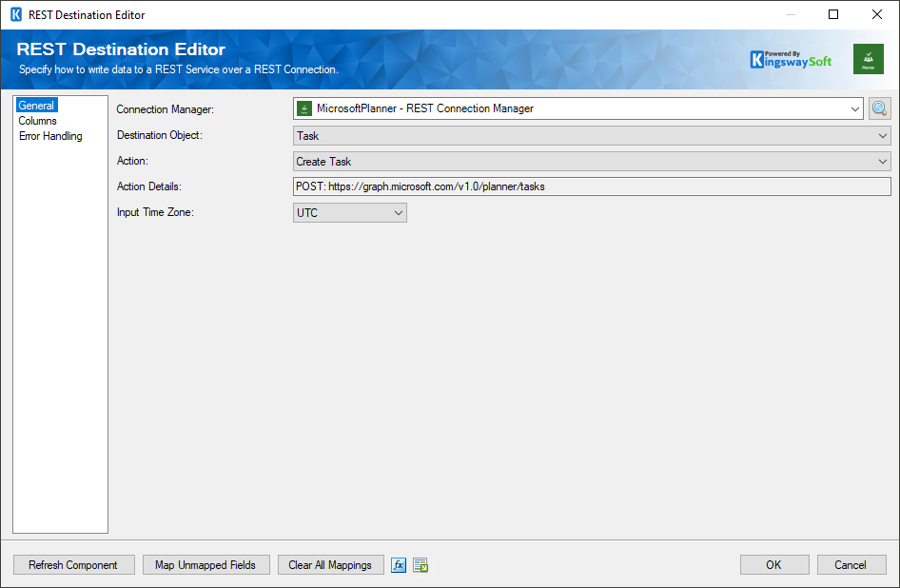
Task: Open the Input Time Zone UTC dropdown
Action: (349, 212)
